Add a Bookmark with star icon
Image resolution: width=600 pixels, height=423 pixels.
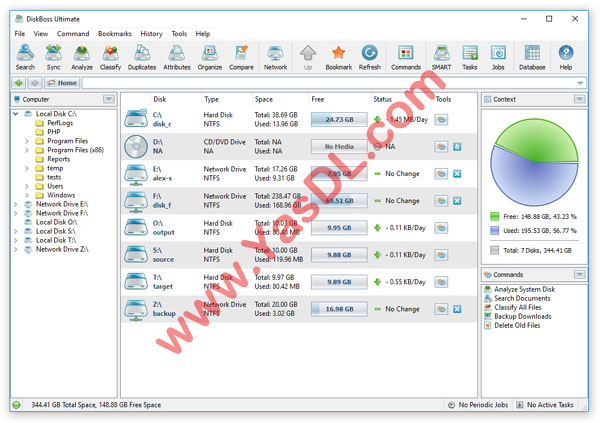pos(338,57)
